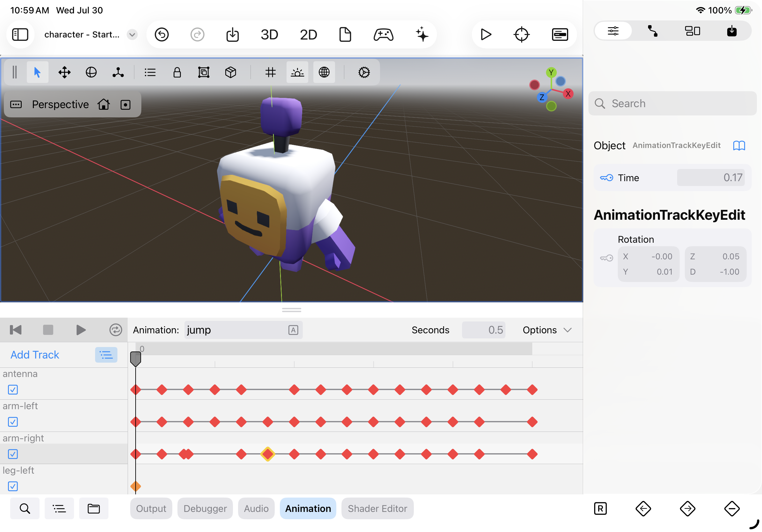762x532 pixels.
Task: Click the AI sparkle icon in the top toolbar
Action: click(422, 34)
